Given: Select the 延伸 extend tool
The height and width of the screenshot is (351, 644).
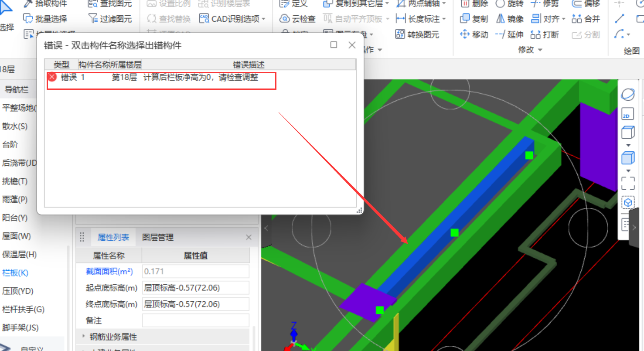Looking at the screenshot, I should tap(510, 34).
